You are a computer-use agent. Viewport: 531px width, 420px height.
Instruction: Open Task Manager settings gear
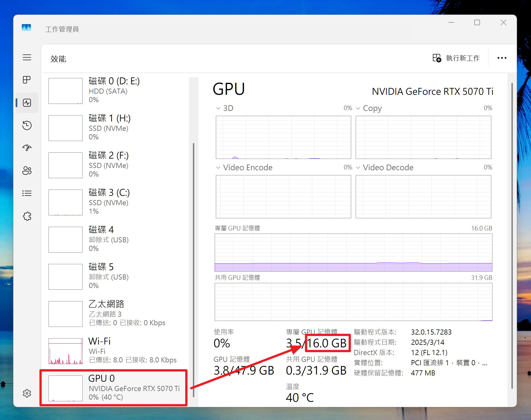pos(27,393)
